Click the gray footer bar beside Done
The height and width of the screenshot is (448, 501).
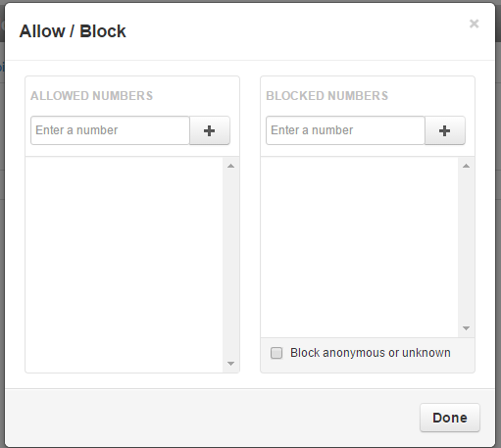click(213, 418)
